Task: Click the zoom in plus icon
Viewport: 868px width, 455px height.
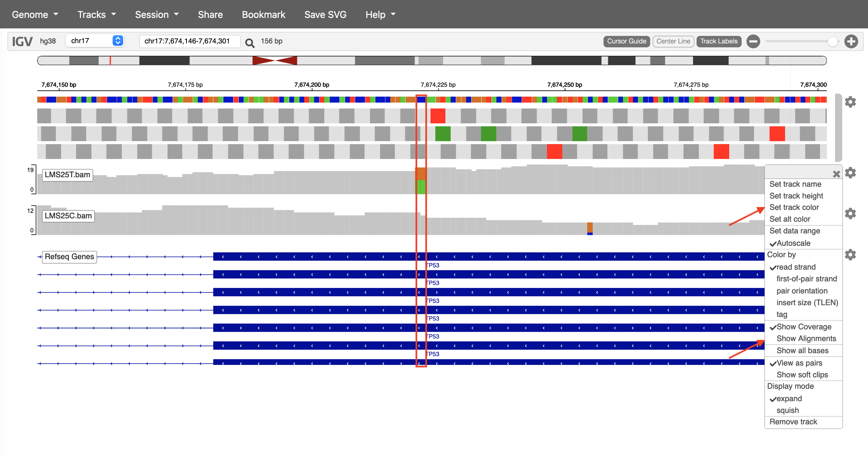Action: [851, 41]
